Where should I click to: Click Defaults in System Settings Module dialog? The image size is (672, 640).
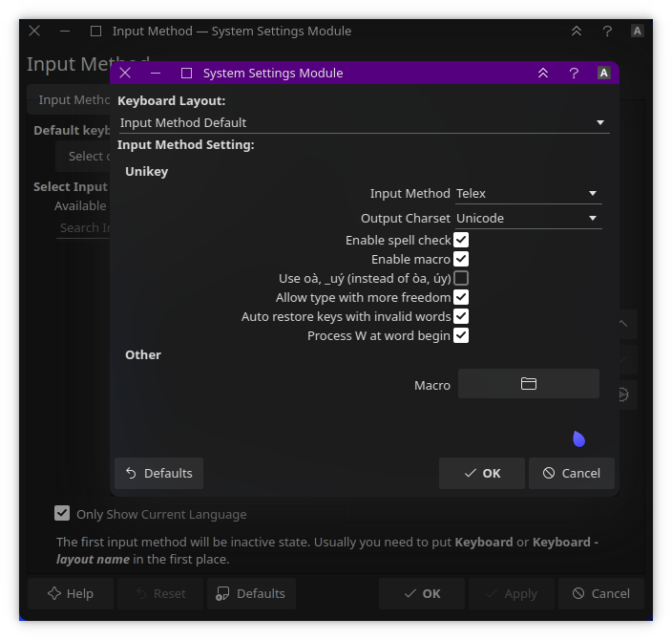(x=159, y=474)
